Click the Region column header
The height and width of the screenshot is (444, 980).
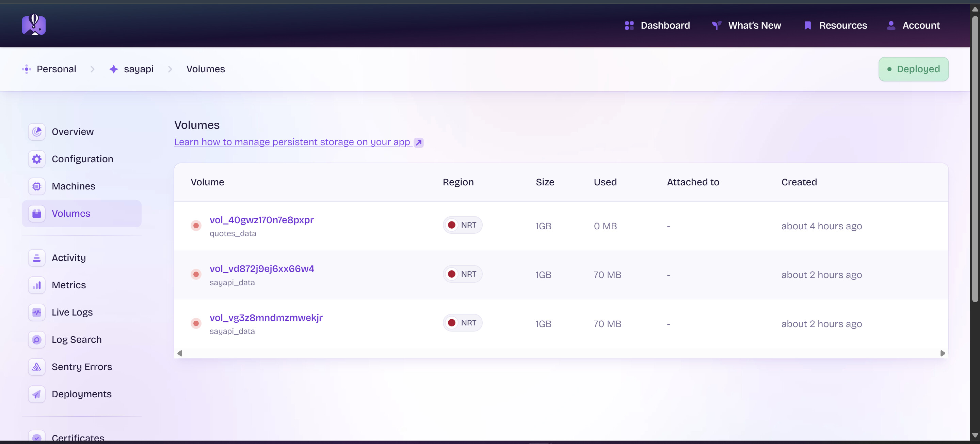458,182
